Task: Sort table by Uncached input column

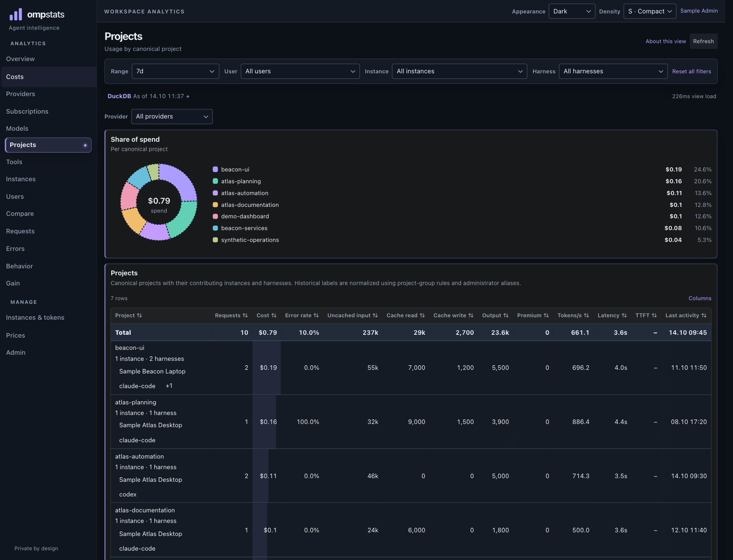Action: pos(353,315)
